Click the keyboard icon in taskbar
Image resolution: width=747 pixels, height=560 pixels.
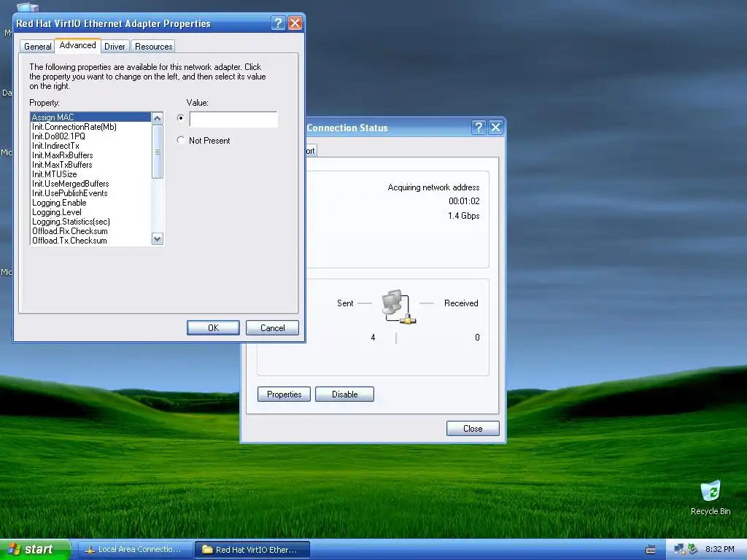tap(650, 550)
